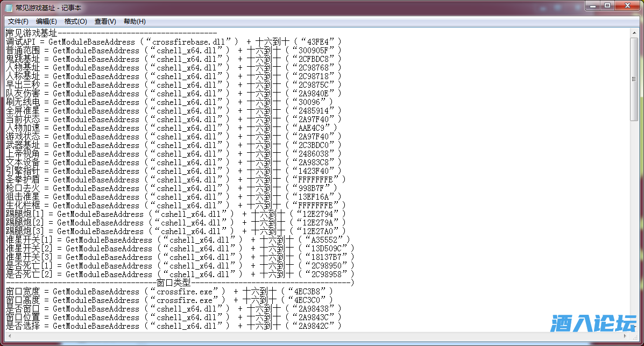This screenshot has width=644, height=346.
Task: Click the 人物加速 label
Action: (23, 128)
